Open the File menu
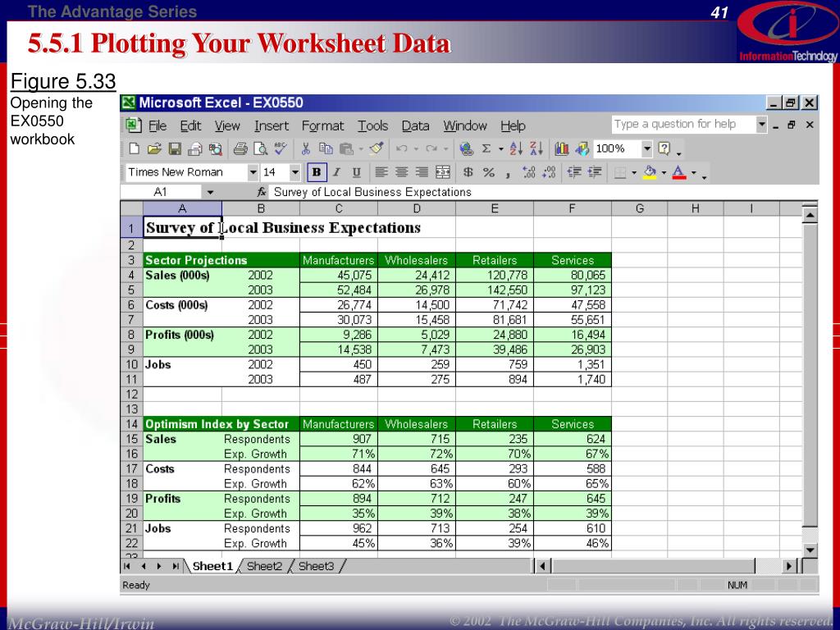Image resolution: width=840 pixels, height=630 pixels. (157, 126)
